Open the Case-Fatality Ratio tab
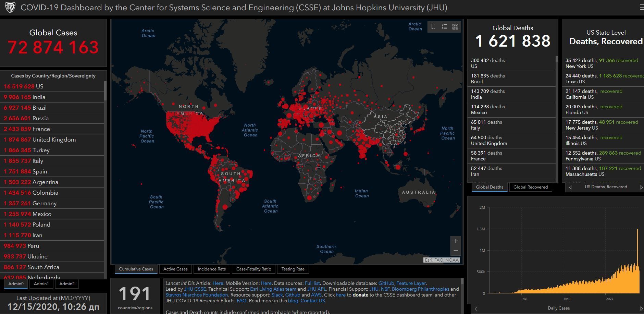This screenshot has width=644, height=314. click(x=253, y=269)
